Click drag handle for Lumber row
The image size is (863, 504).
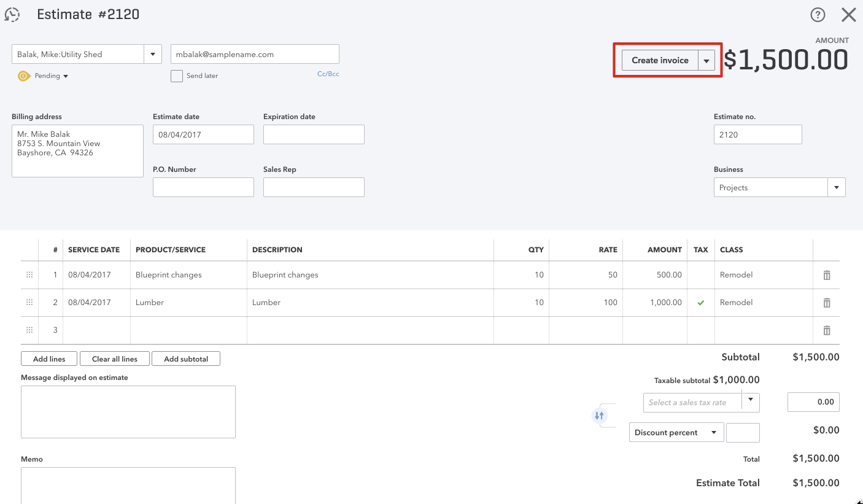pyautogui.click(x=29, y=303)
